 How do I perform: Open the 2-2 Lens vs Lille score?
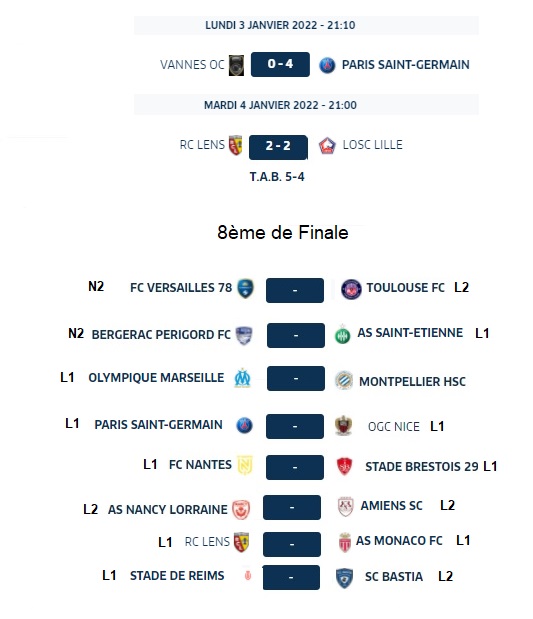278,147
